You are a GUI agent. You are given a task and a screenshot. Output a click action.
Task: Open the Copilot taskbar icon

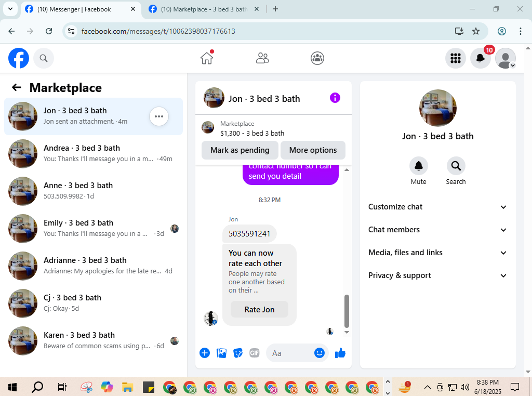click(x=107, y=387)
